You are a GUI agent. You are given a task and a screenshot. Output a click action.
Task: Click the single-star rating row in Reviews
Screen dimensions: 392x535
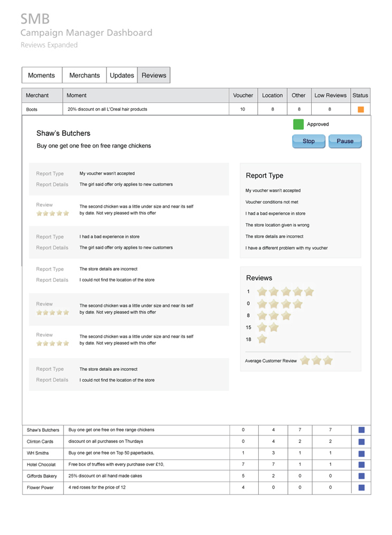[262, 339]
